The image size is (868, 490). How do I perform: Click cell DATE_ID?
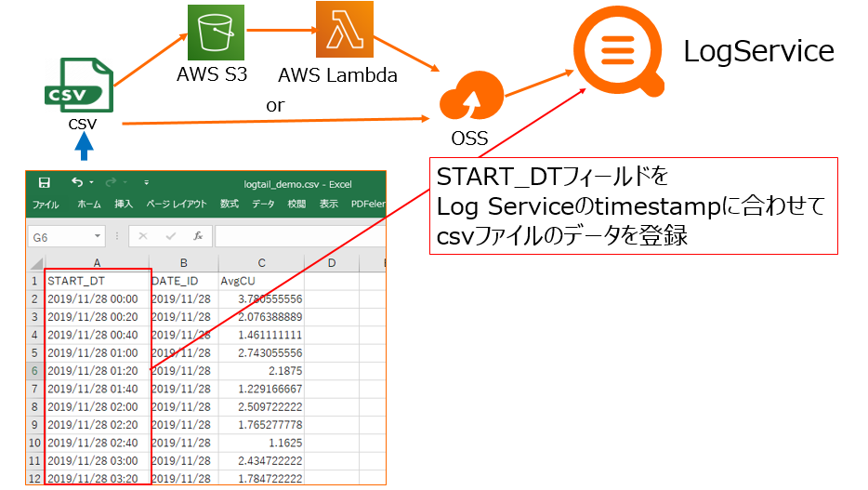[x=184, y=282]
